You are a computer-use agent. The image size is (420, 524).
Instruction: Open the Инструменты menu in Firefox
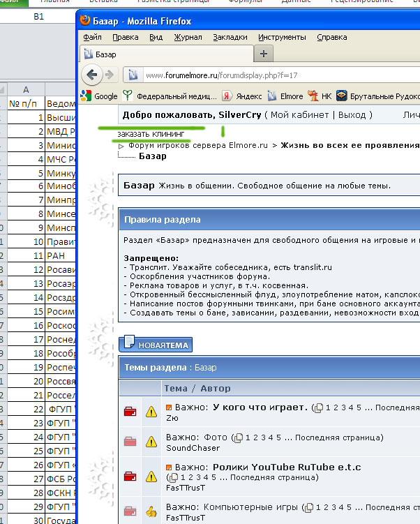click(282, 37)
